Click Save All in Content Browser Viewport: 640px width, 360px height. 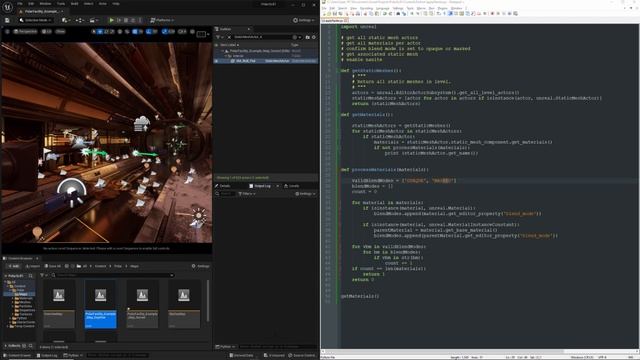pos(53,266)
